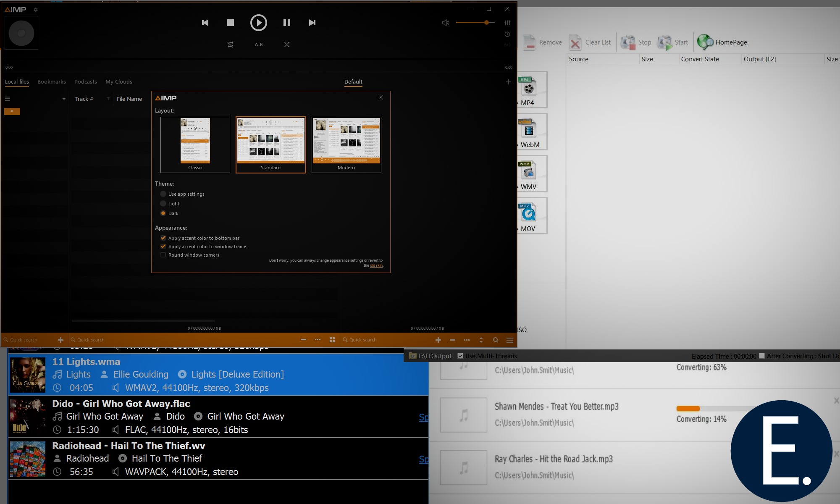Sort by File Name column
Image resolution: width=840 pixels, height=504 pixels.
point(129,99)
